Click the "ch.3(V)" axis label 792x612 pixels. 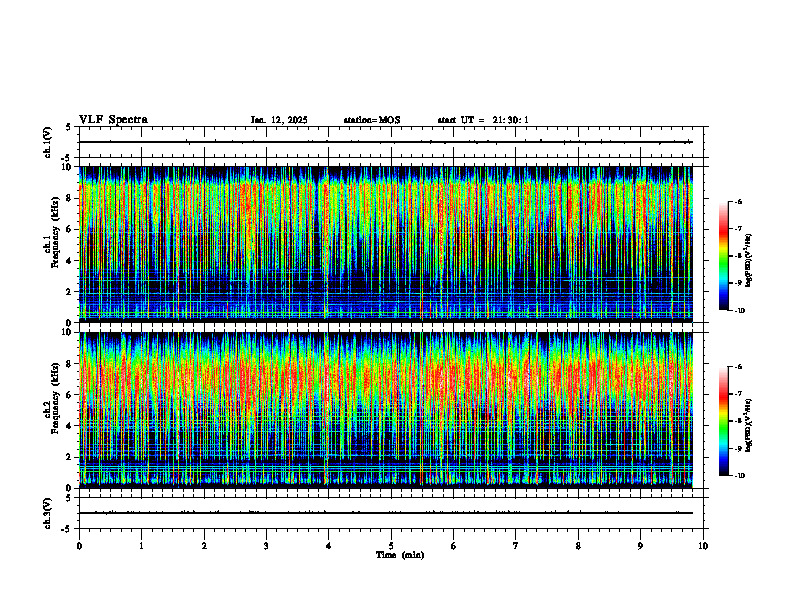pyautogui.click(x=48, y=513)
